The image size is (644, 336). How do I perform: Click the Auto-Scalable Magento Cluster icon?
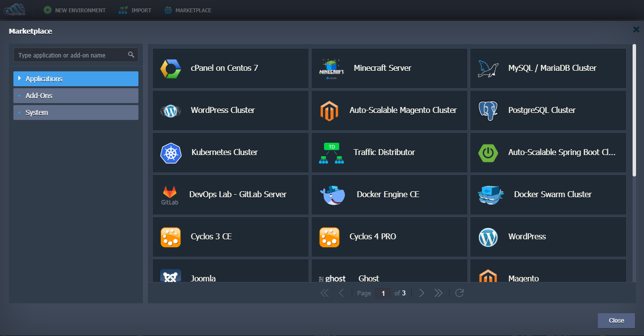(x=329, y=111)
